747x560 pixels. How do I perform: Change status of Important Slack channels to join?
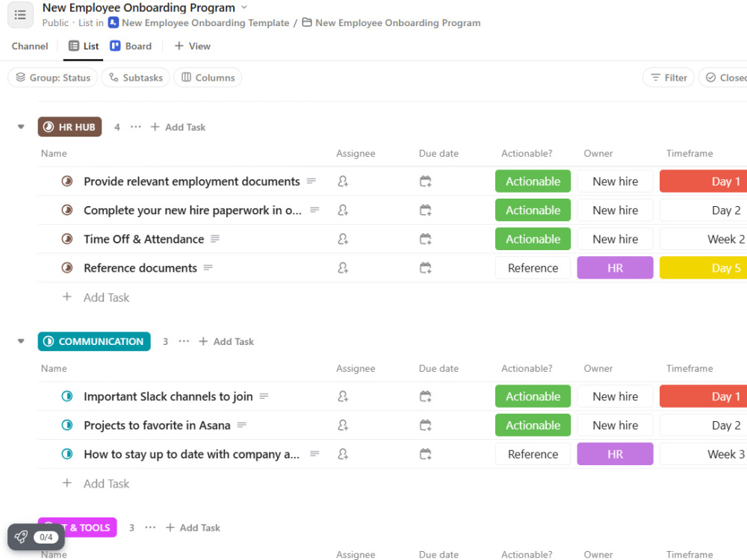click(67, 396)
